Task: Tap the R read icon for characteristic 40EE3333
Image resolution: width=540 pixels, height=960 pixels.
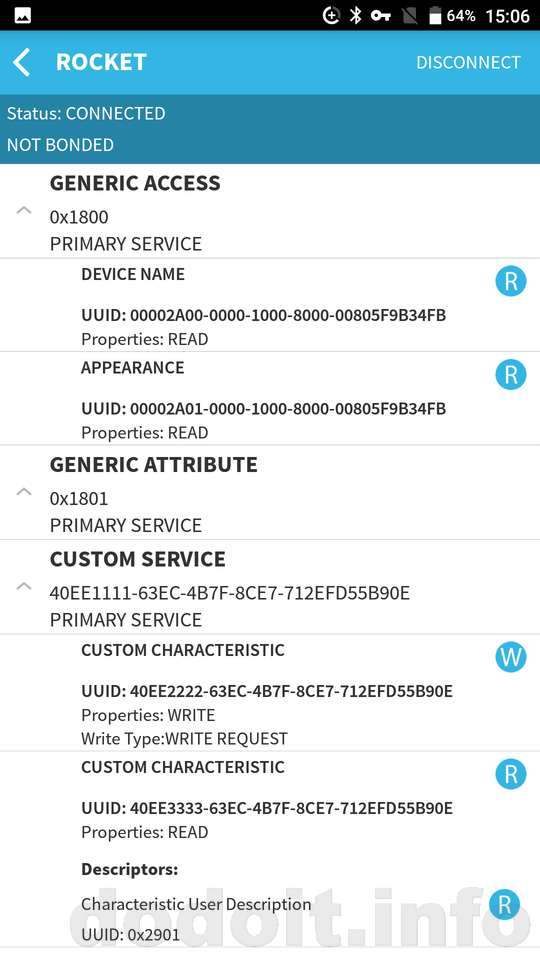Action: 511,774
